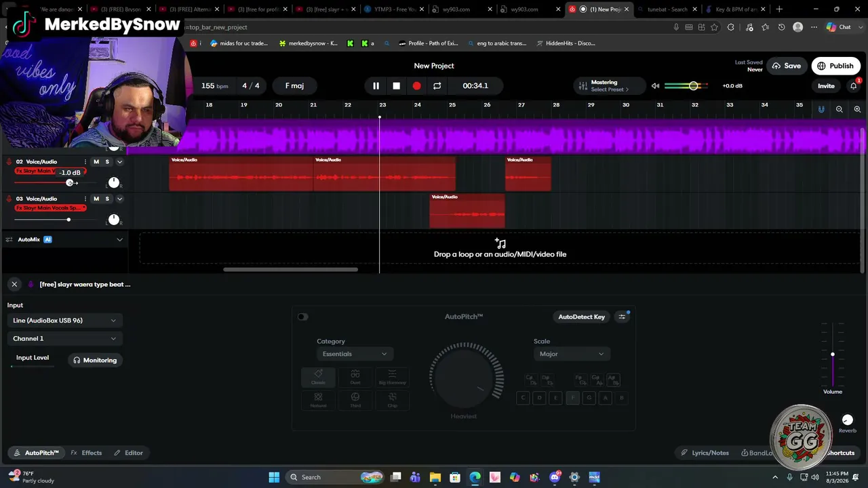Screen dimensions: 868x488
Task: Publish the project
Action: (x=835, y=66)
